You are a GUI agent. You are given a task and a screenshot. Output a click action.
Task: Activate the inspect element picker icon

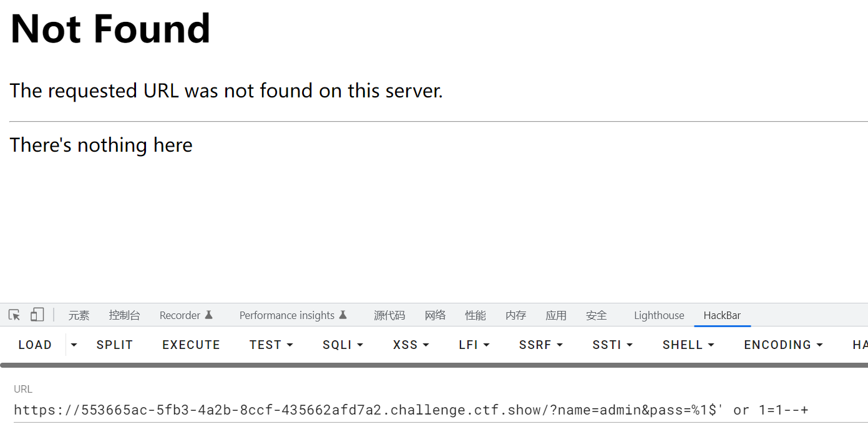point(14,315)
